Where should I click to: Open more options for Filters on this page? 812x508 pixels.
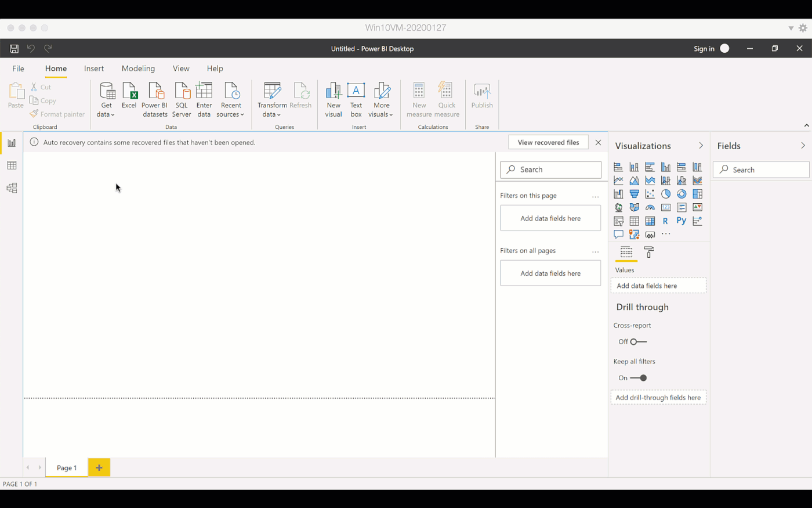[595, 196]
